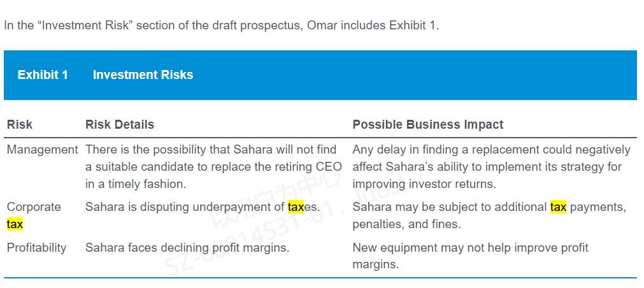Select the "Investment Risks" exhibit title
Image resolution: width=644 pixels, height=288 pixels.
143,75
